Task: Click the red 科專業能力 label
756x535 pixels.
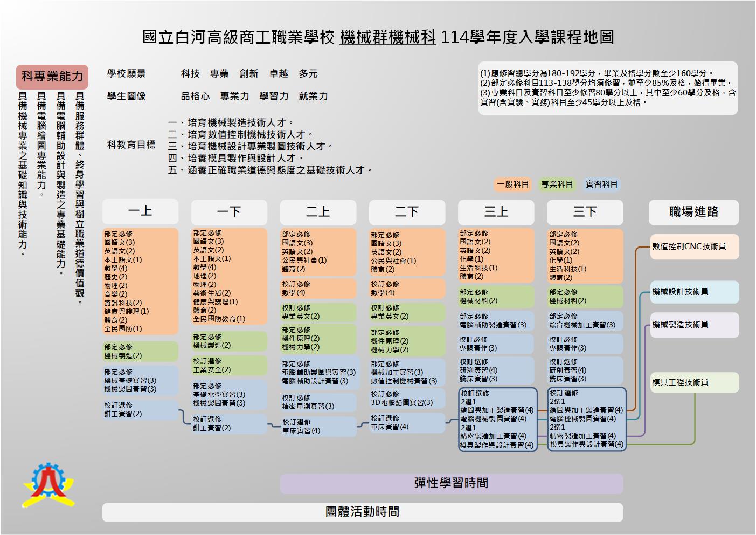Action: 52,77
